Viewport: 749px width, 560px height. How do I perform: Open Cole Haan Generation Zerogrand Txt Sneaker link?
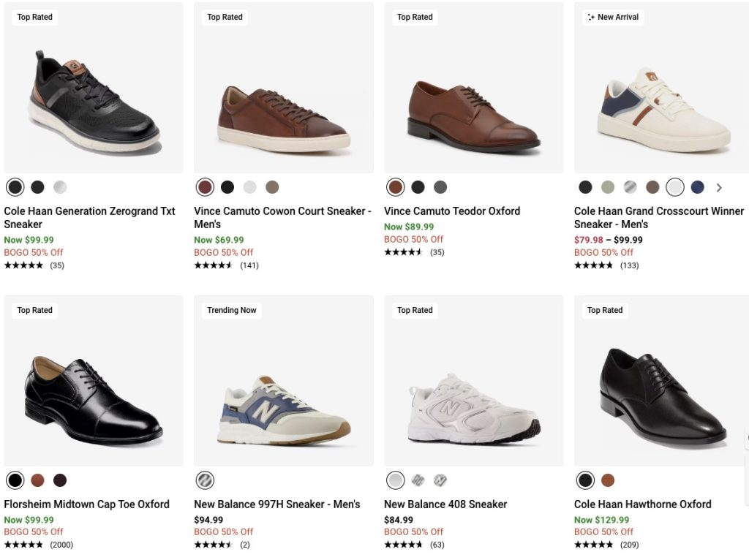(x=89, y=217)
